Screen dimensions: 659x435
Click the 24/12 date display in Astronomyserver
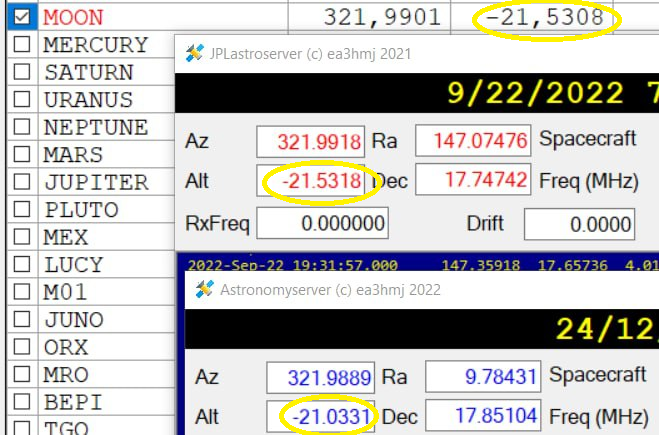(x=607, y=329)
